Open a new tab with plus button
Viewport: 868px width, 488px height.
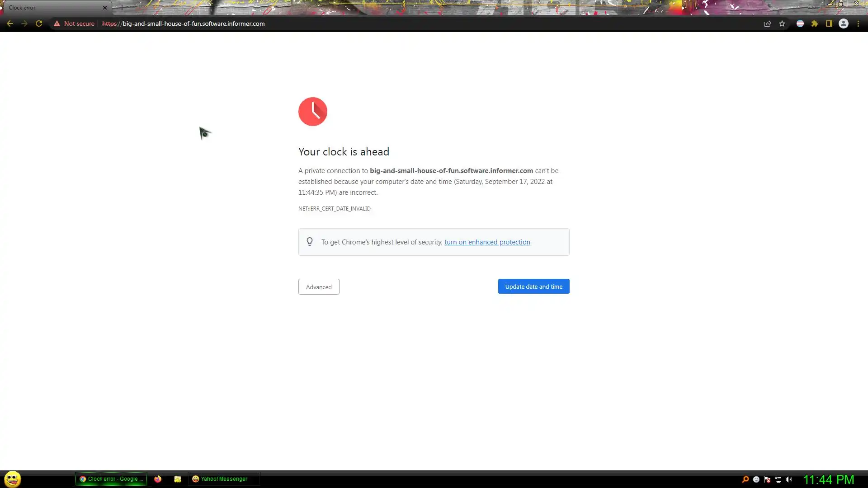tap(122, 8)
